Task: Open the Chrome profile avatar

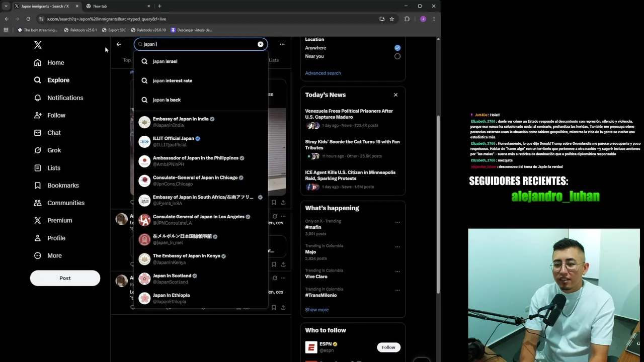Action: pyautogui.click(x=423, y=19)
